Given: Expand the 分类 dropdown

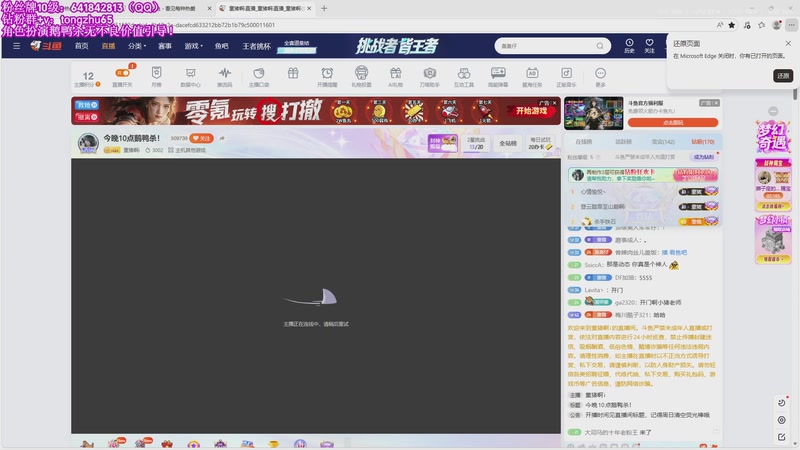Looking at the screenshot, I should [x=137, y=46].
